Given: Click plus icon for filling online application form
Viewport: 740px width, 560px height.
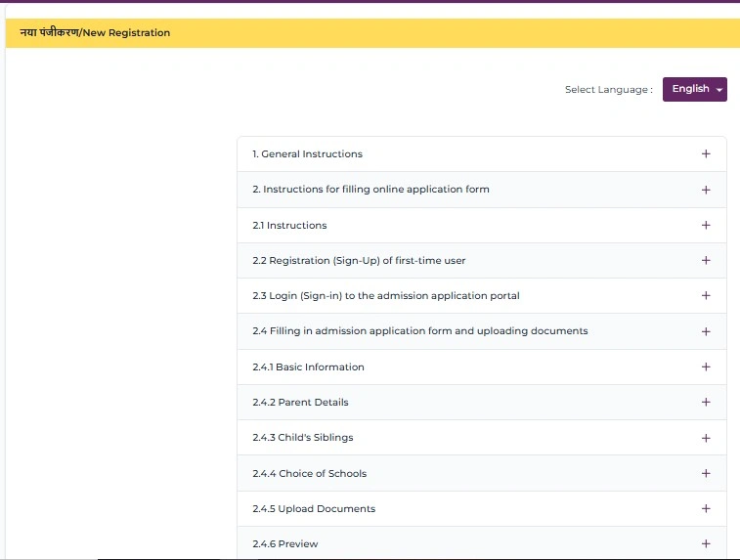Looking at the screenshot, I should pyautogui.click(x=706, y=190).
